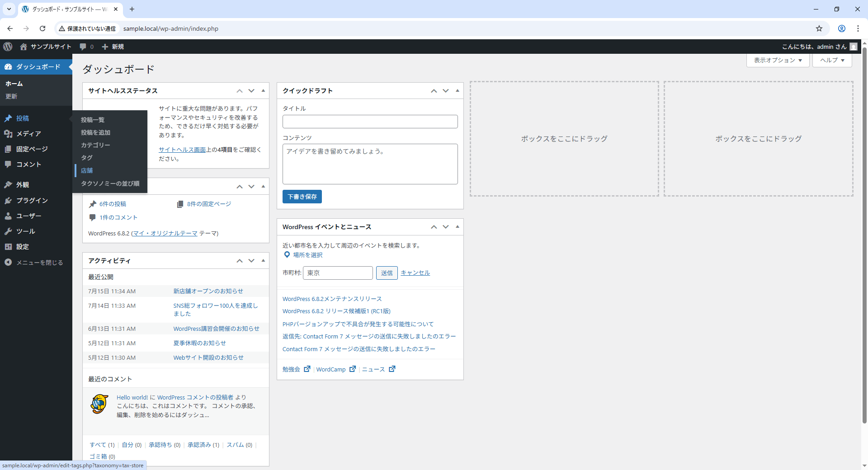
Task: Open マイ・オリジナルテーマ theme link
Action: point(165,233)
